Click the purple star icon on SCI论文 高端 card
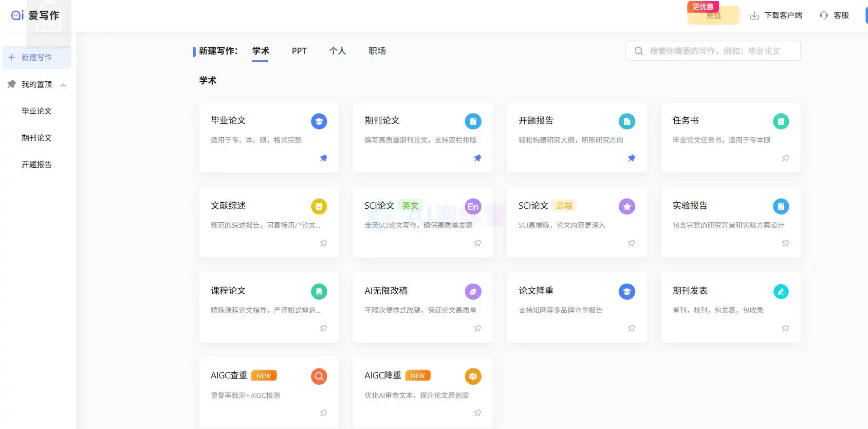The height and width of the screenshot is (429, 868). pos(627,206)
